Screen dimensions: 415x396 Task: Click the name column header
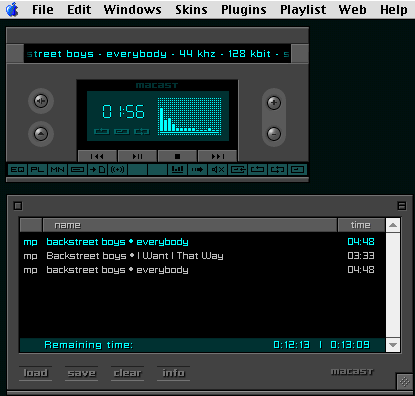tap(190, 225)
